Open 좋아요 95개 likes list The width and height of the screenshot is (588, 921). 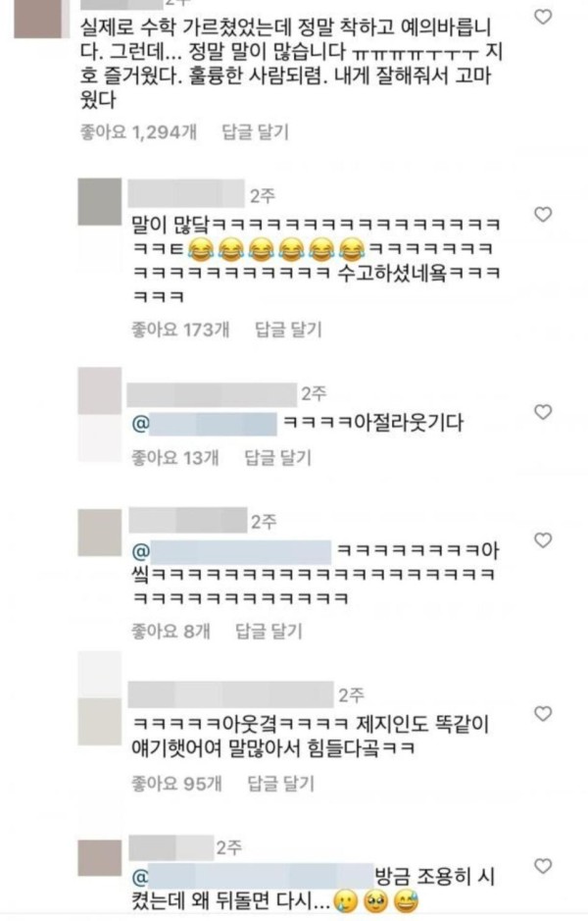176,783
